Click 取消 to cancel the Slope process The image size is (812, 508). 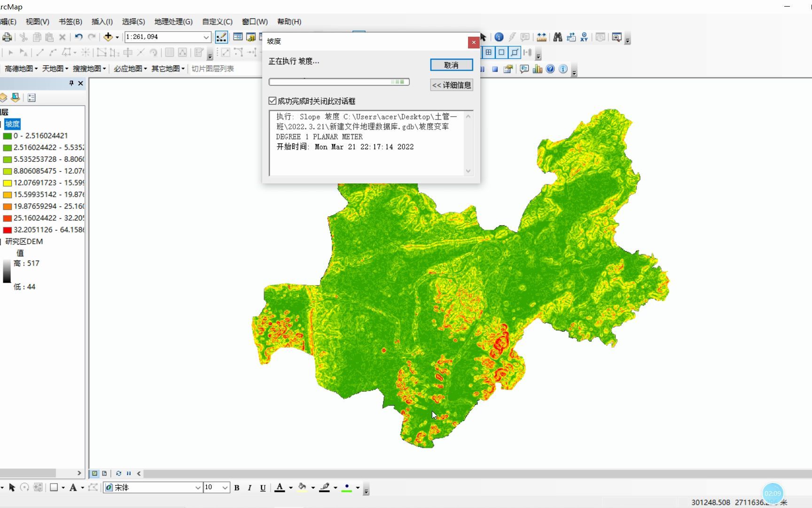click(451, 65)
